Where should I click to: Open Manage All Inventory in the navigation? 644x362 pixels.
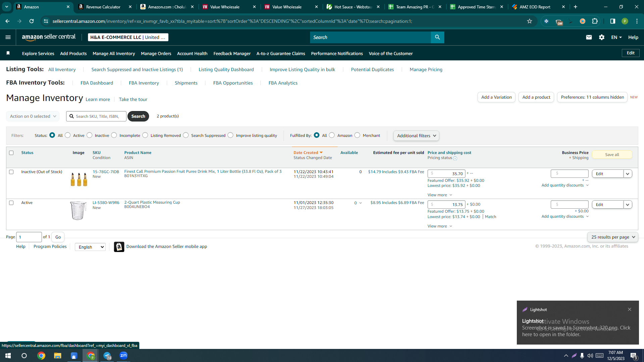(x=114, y=53)
